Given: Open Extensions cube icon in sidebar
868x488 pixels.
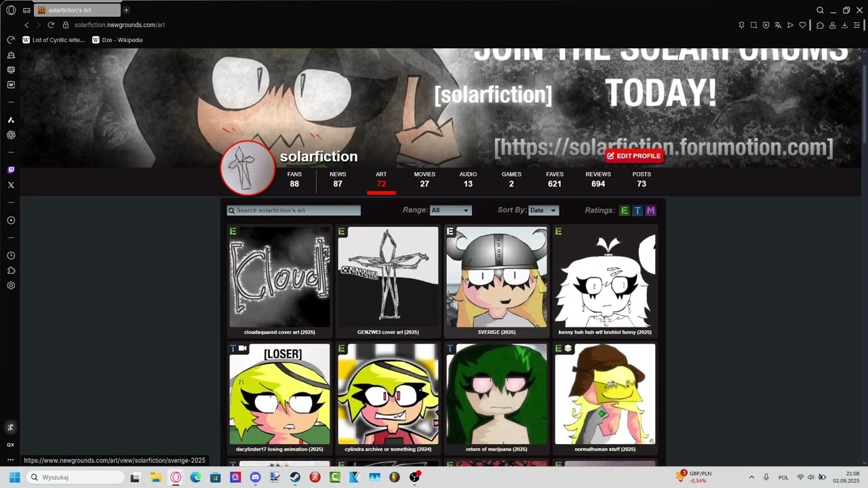Looking at the screenshot, I should [x=11, y=270].
